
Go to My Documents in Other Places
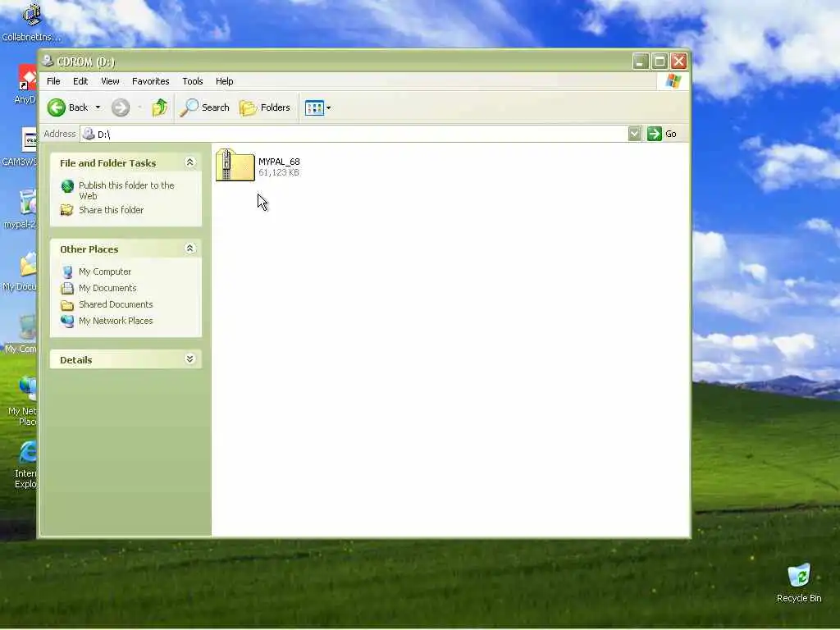(x=107, y=288)
